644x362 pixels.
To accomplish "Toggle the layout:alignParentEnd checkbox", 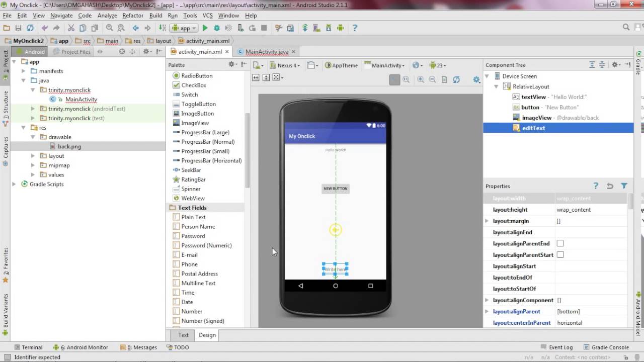I will coord(560,243).
